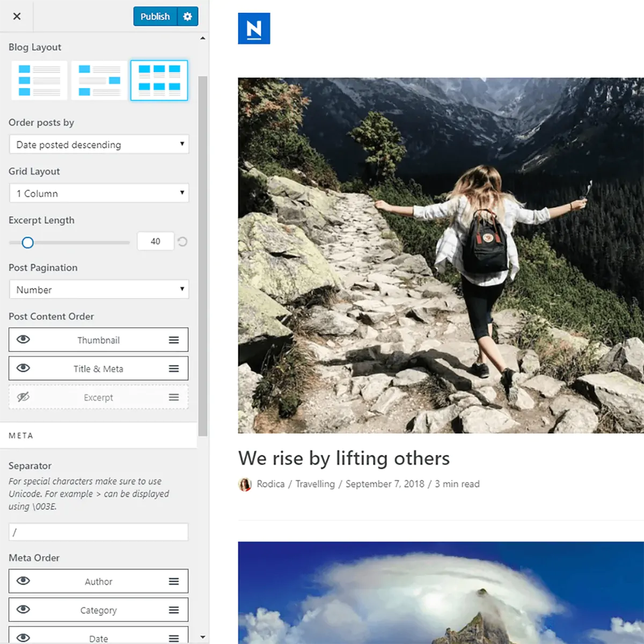The height and width of the screenshot is (644, 644).
Task: Select the alternating blog layout
Action: (99, 80)
